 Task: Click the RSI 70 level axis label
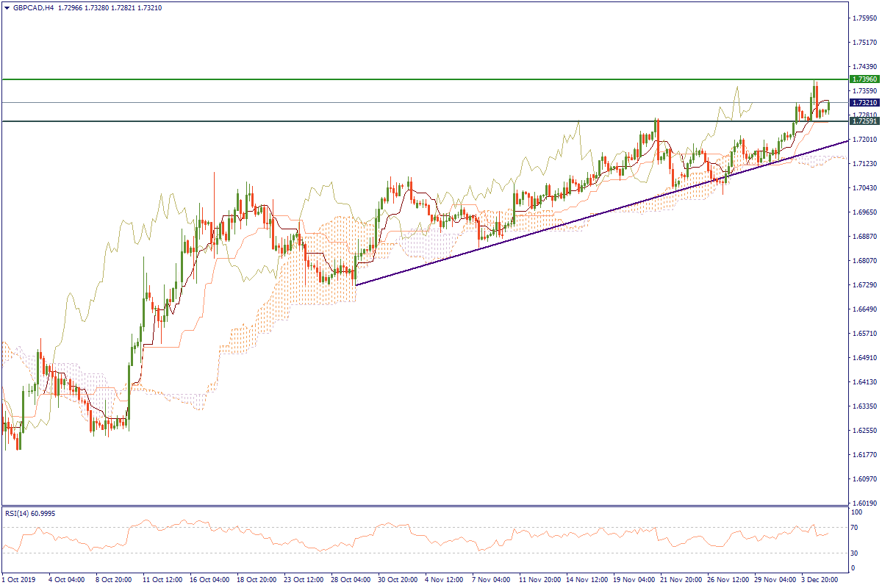[x=856, y=528]
